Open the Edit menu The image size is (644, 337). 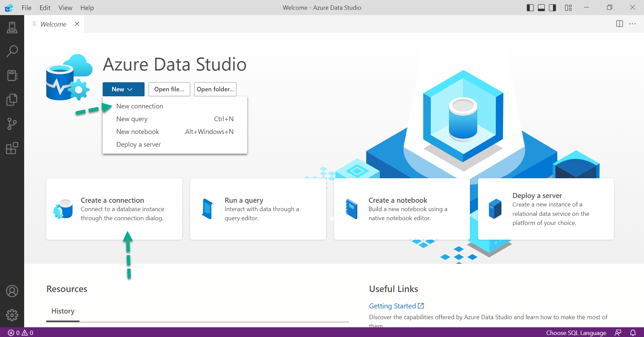click(45, 8)
